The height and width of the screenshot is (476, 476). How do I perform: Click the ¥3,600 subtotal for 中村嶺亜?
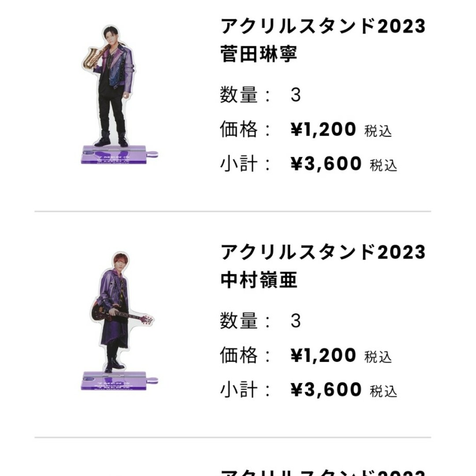click(x=326, y=390)
